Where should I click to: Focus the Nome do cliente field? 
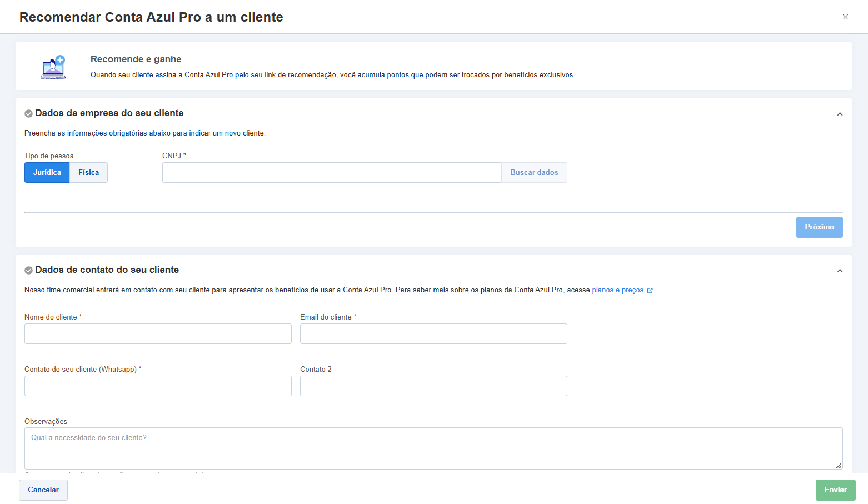pyautogui.click(x=158, y=334)
